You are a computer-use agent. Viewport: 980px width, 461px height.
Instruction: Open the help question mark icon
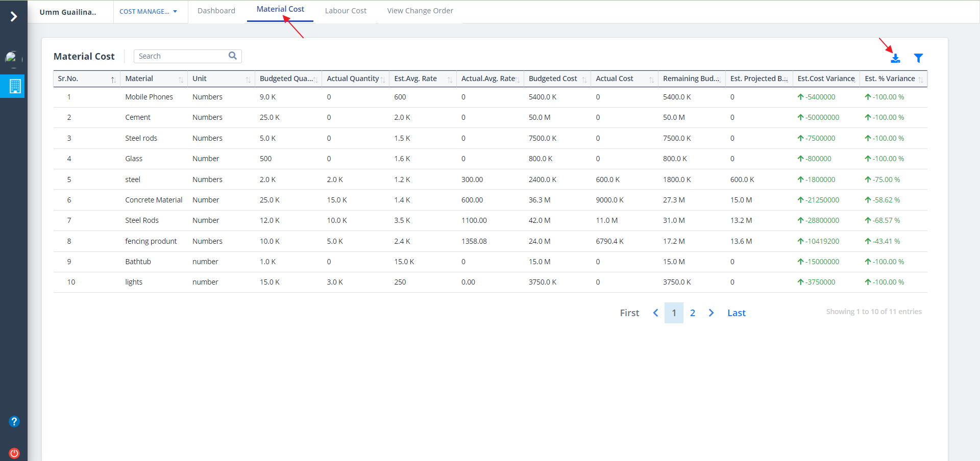coord(14,421)
